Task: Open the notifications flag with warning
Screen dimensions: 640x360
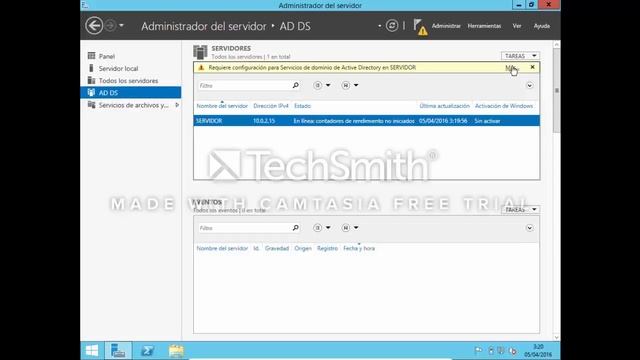Action: click(420, 27)
